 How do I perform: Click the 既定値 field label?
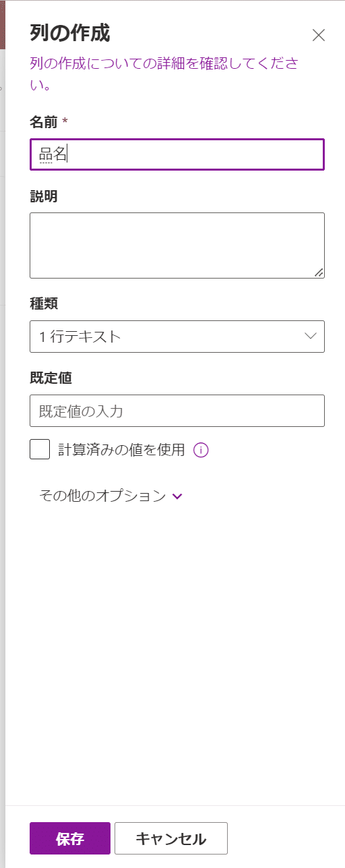[51, 378]
